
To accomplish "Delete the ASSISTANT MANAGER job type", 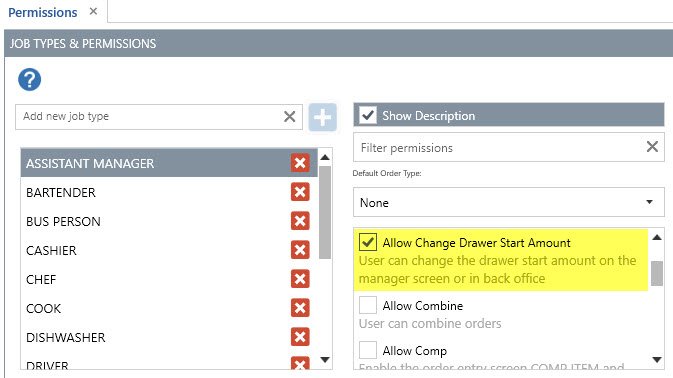I will click(x=300, y=163).
